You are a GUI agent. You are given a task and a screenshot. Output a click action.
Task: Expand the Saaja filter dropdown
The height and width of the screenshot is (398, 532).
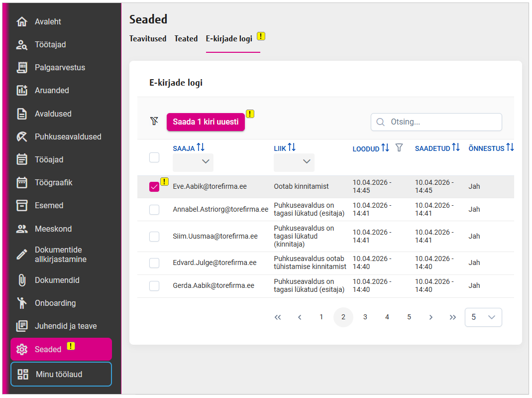193,162
